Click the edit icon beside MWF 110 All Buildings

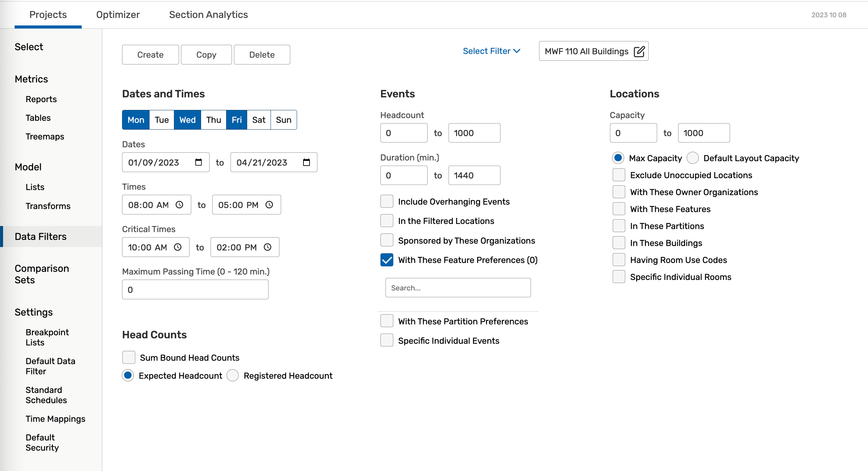tap(639, 51)
